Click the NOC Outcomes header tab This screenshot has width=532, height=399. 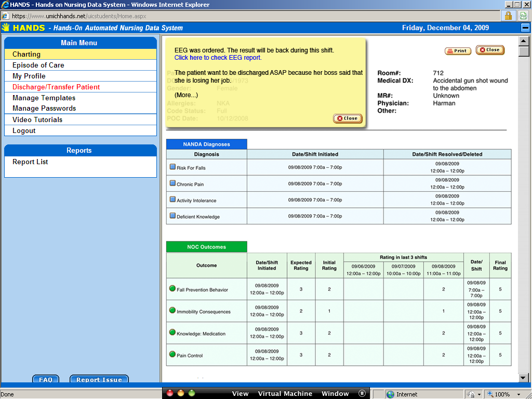[x=207, y=247]
